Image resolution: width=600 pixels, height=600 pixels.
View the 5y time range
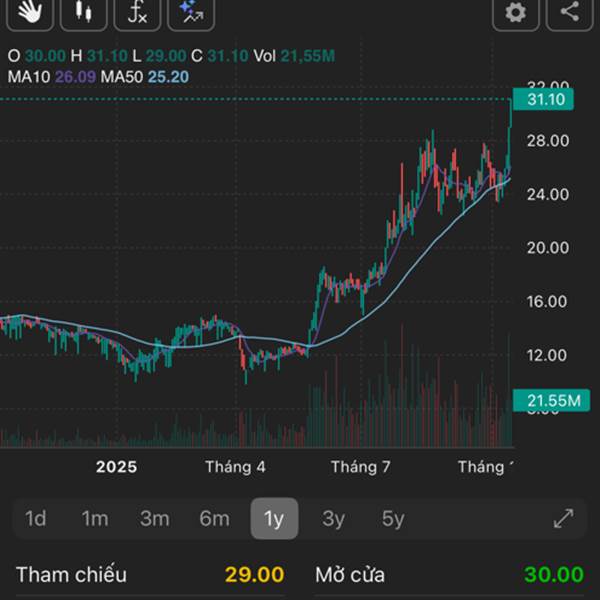click(x=393, y=518)
